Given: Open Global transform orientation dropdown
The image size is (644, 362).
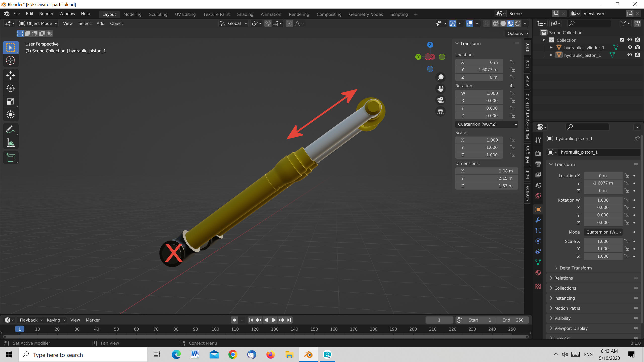Looking at the screenshot, I should tap(234, 23).
